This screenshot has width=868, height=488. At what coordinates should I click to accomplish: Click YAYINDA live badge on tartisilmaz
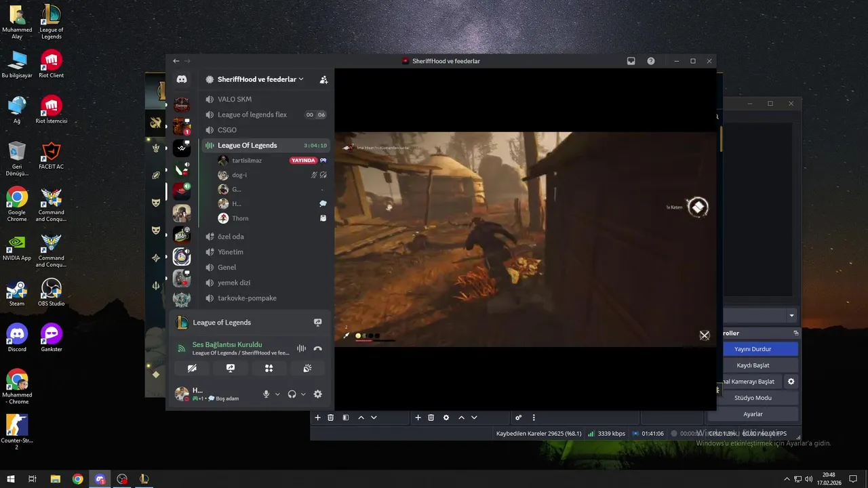(x=303, y=161)
